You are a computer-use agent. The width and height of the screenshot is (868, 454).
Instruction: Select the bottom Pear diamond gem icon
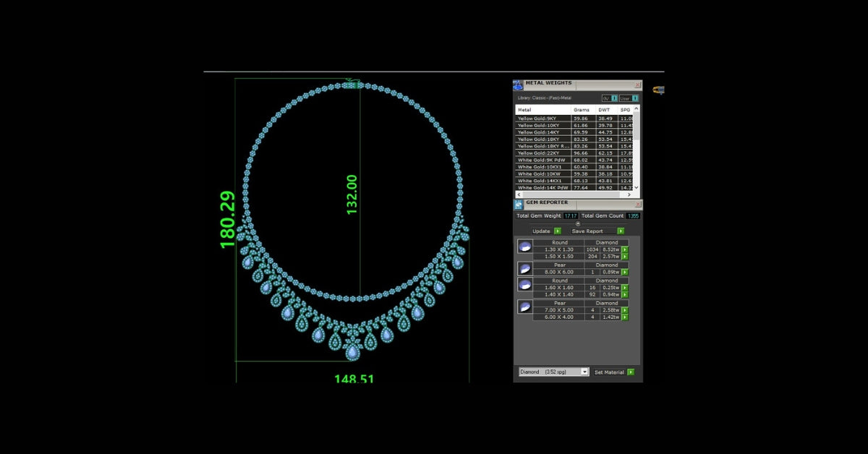coord(524,307)
